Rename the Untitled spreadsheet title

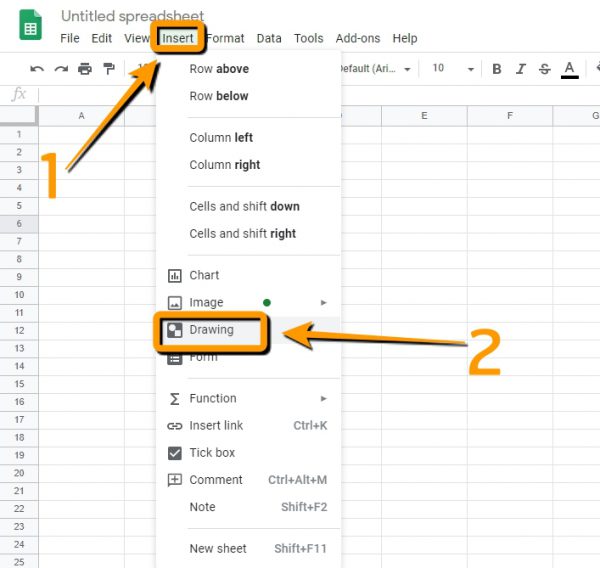tap(132, 16)
